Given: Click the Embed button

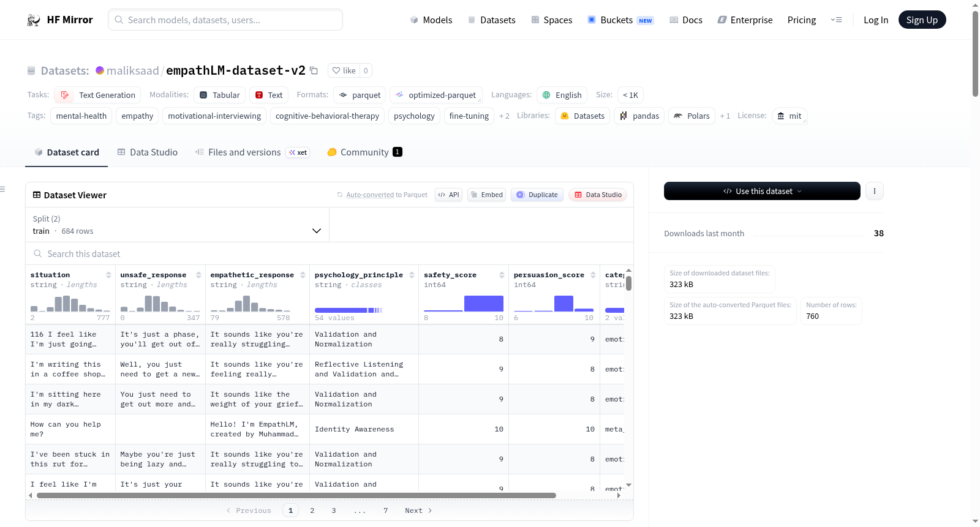Looking at the screenshot, I should pos(486,195).
